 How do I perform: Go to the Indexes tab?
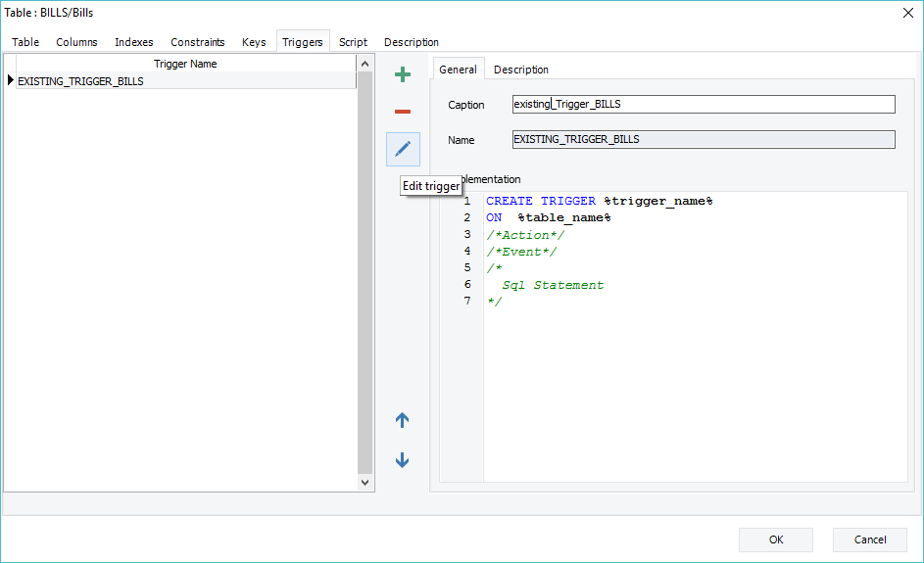134,42
